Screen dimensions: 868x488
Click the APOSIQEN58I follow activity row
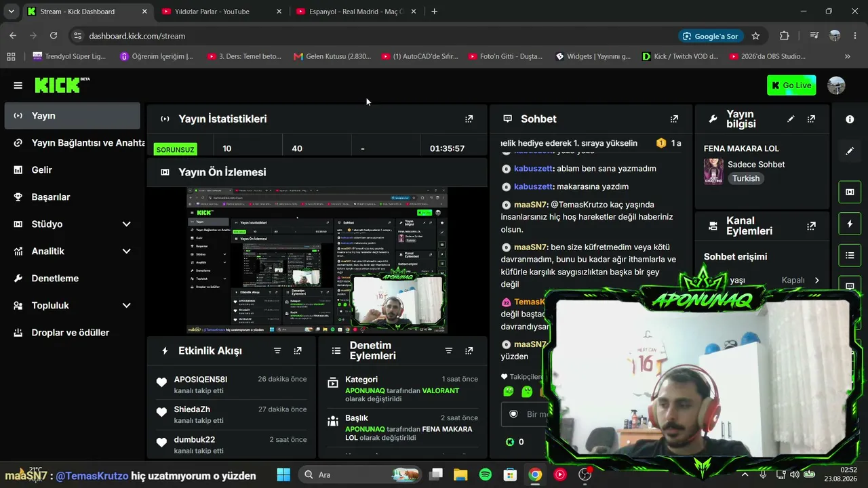pyautogui.click(x=231, y=384)
